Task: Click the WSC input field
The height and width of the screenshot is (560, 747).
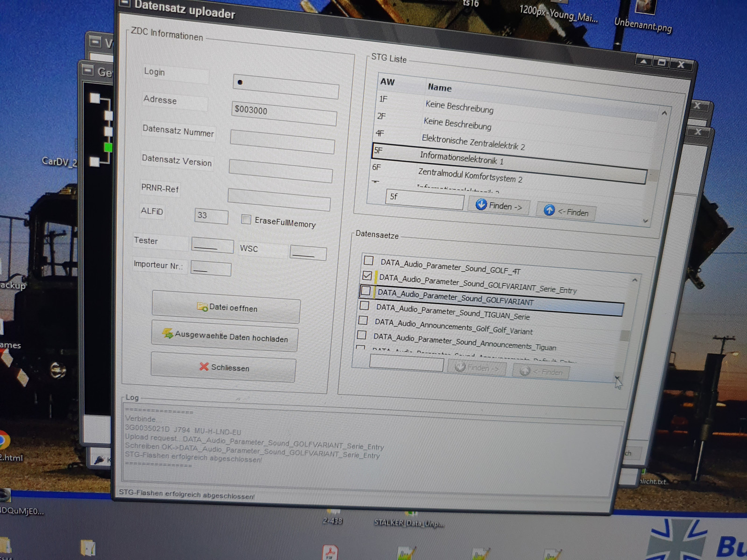Action: pyautogui.click(x=308, y=252)
